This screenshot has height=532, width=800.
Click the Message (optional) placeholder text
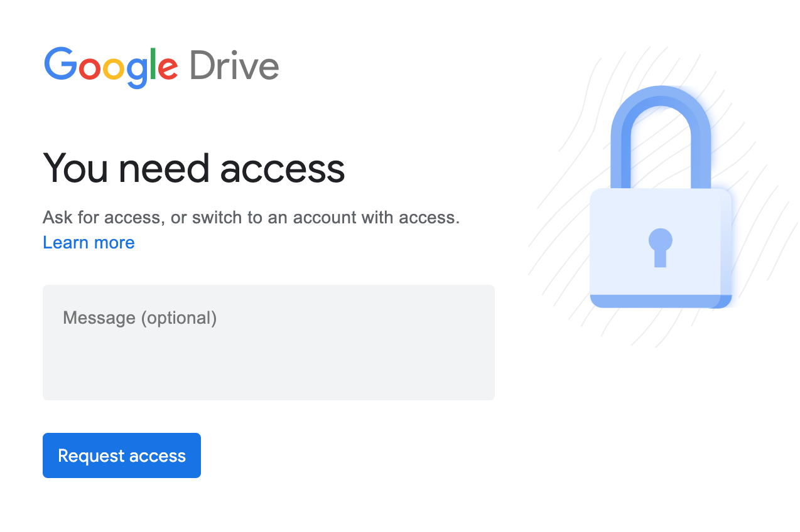[140, 318]
